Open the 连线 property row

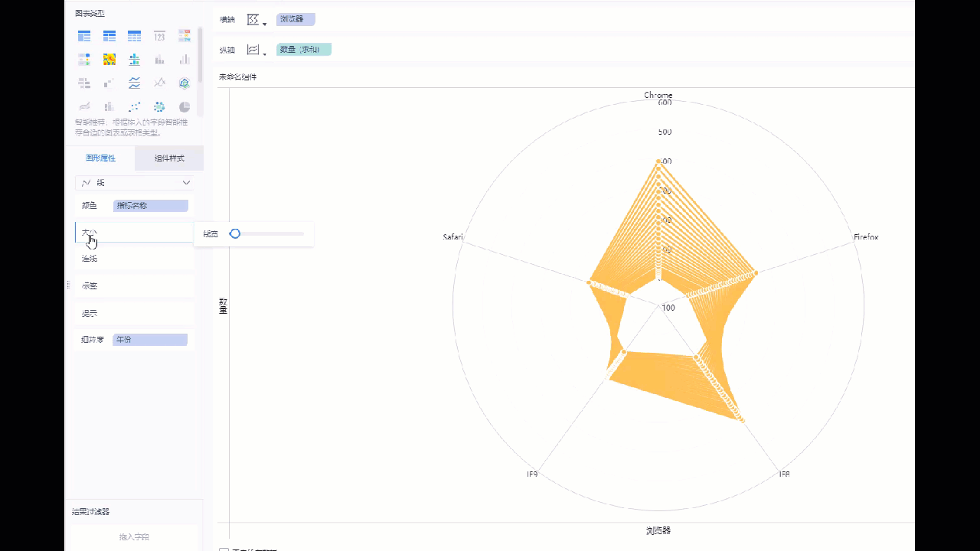pos(134,259)
